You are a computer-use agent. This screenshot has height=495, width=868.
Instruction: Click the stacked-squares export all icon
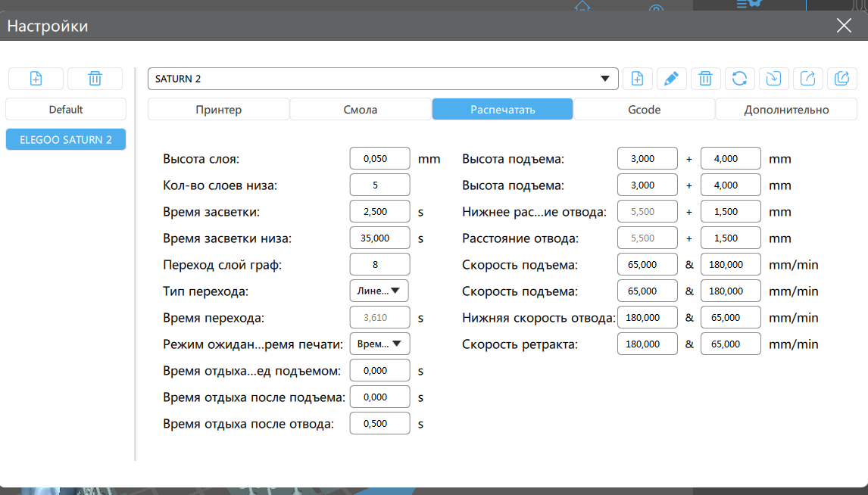[x=842, y=79]
